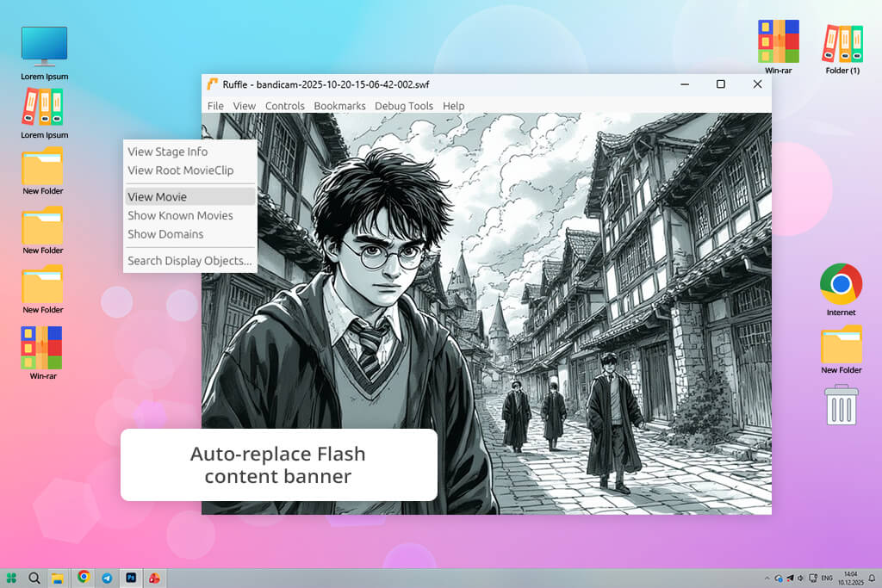Open notifications bell on the taskbar
882x588 pixels.
click(x=872, y=579)
